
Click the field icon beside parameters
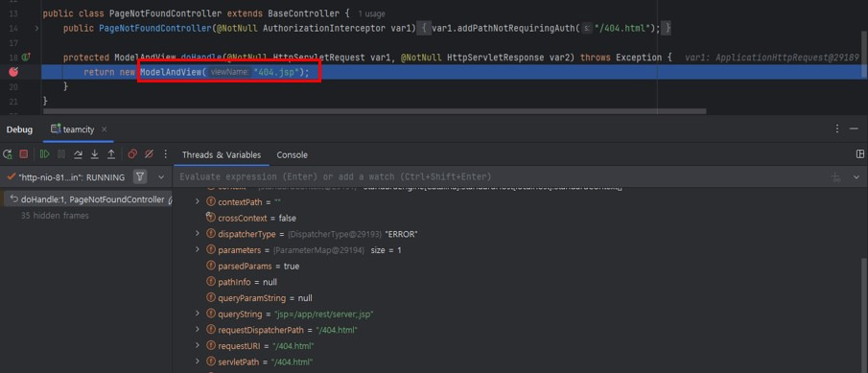click(x=210, y=250)
